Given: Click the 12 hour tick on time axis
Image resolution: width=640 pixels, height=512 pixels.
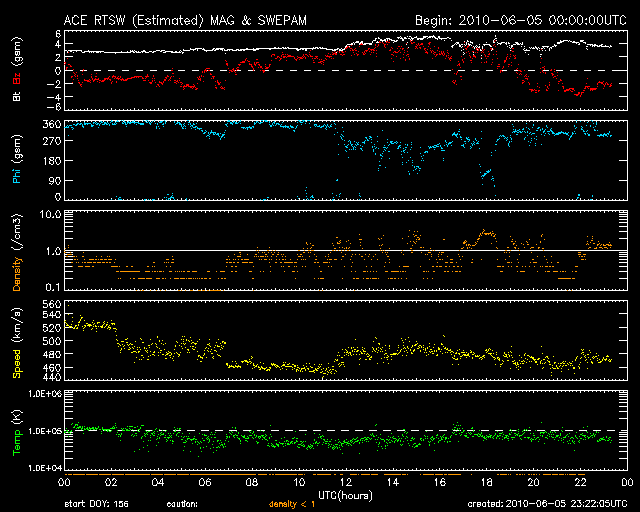Looking at the screenshot, I should [x=344, y=482].
